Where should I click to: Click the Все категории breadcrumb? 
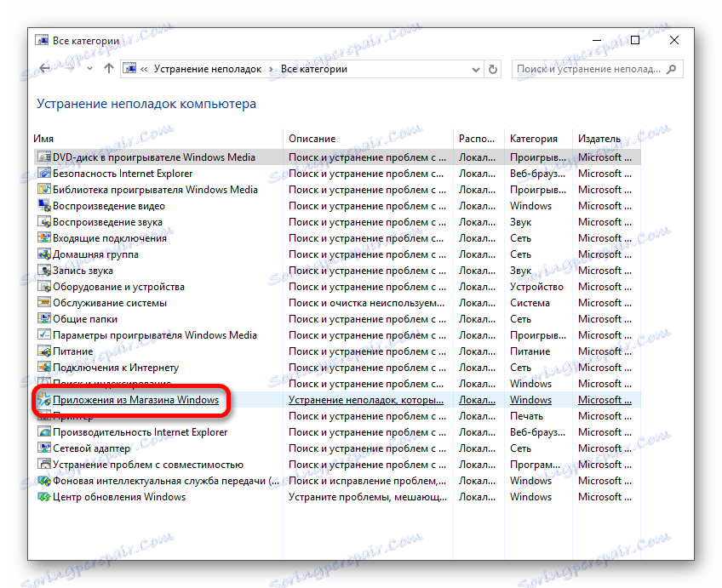coord(314,69)
